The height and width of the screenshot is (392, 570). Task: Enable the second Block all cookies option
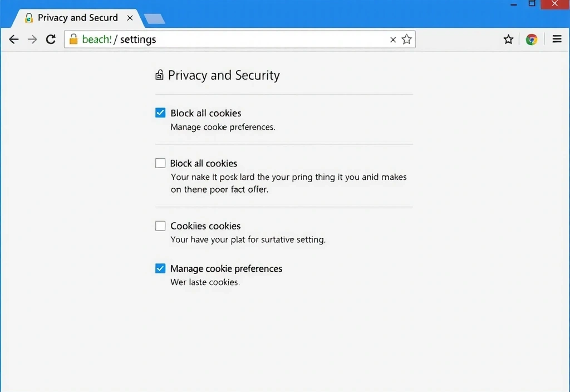[x=160, y=163]
